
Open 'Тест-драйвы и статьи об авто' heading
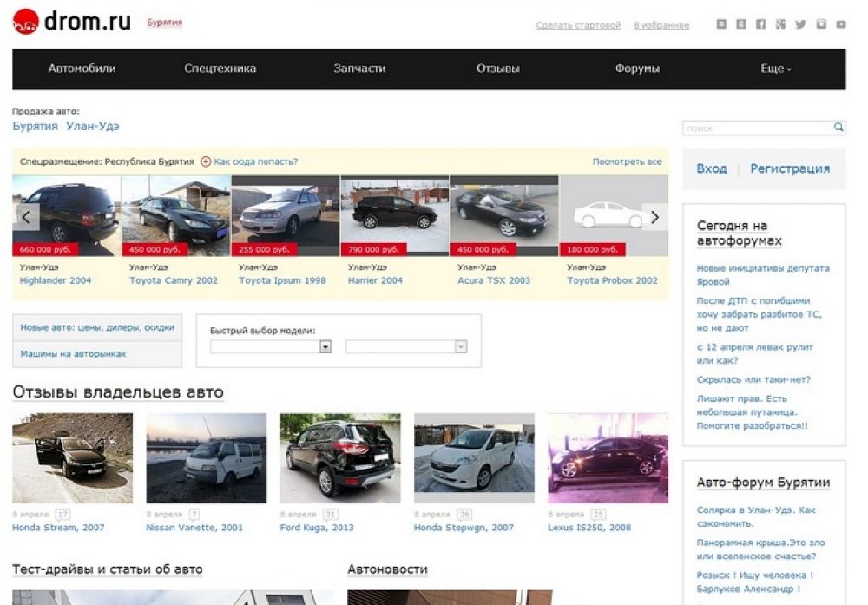[108, 569]
